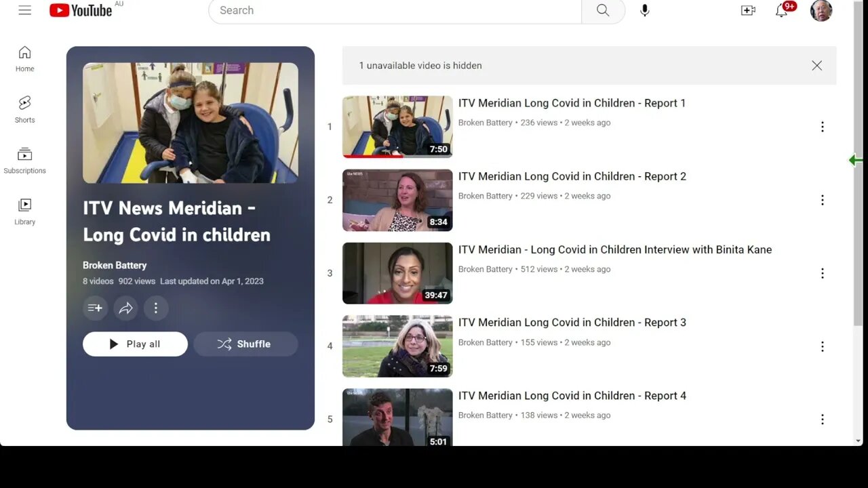868x488 pixels.
Task: Open options for Binita Kane interview
Action: (x=822, y=273)
